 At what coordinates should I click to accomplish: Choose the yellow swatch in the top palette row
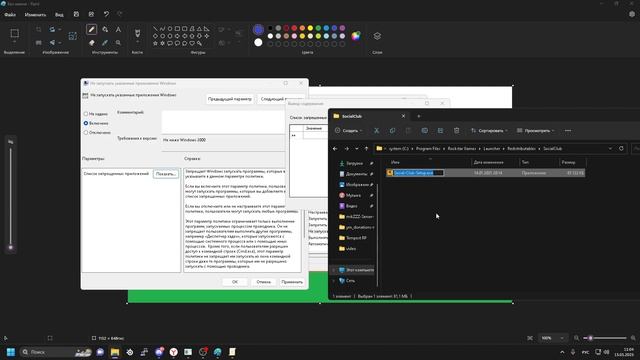(x=310, y=28)
